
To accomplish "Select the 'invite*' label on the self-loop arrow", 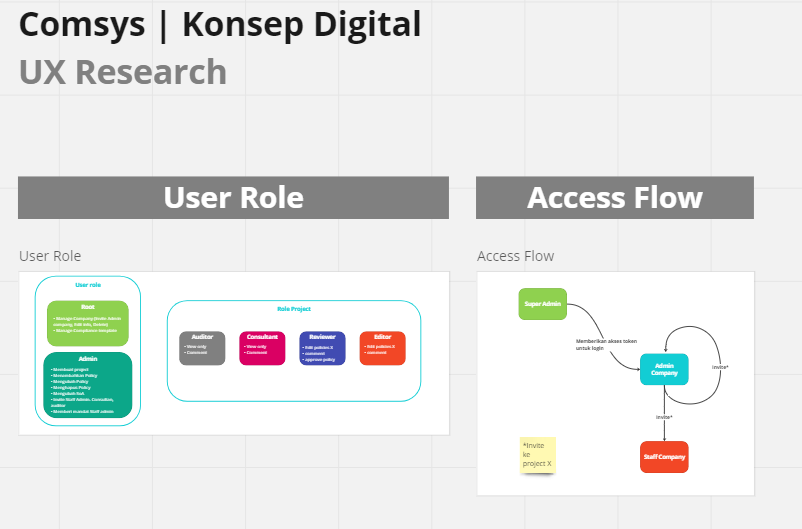I will point(720,367).
